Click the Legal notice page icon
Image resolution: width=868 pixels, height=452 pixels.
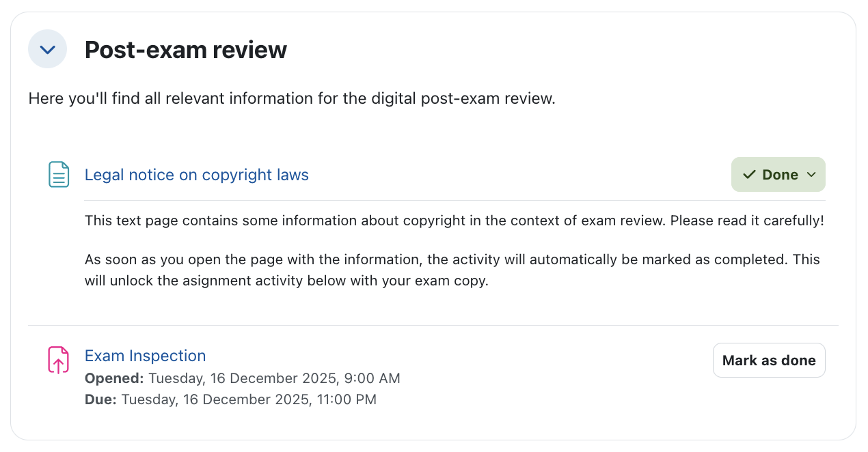pos(59,175)
